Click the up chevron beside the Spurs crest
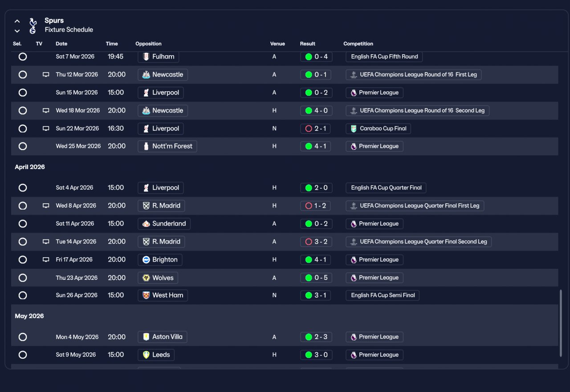The width and height of the screenshot is (570, 392). pyautogui.click(x=17, y=21)
